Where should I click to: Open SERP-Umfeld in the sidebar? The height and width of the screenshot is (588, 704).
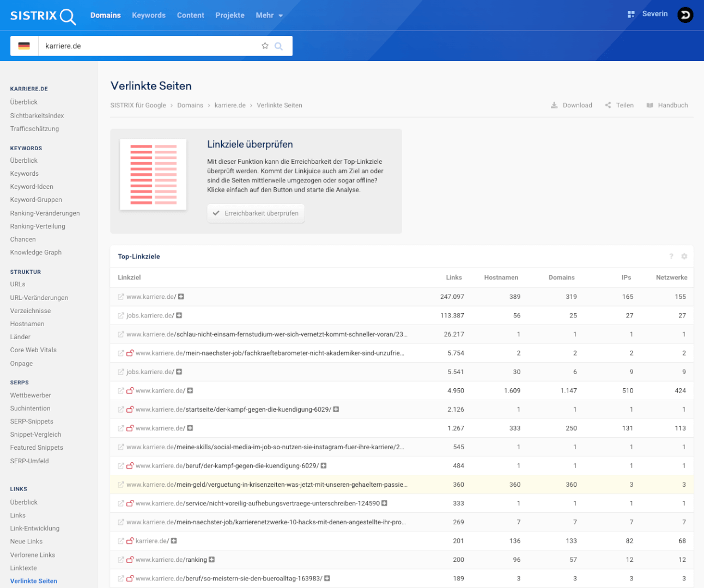click(x=29, y=461)
